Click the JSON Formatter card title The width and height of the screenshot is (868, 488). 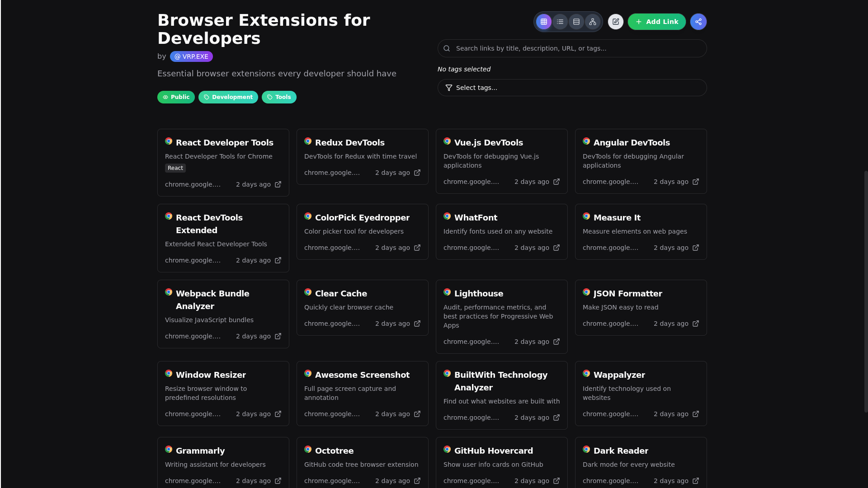(628, 294)
